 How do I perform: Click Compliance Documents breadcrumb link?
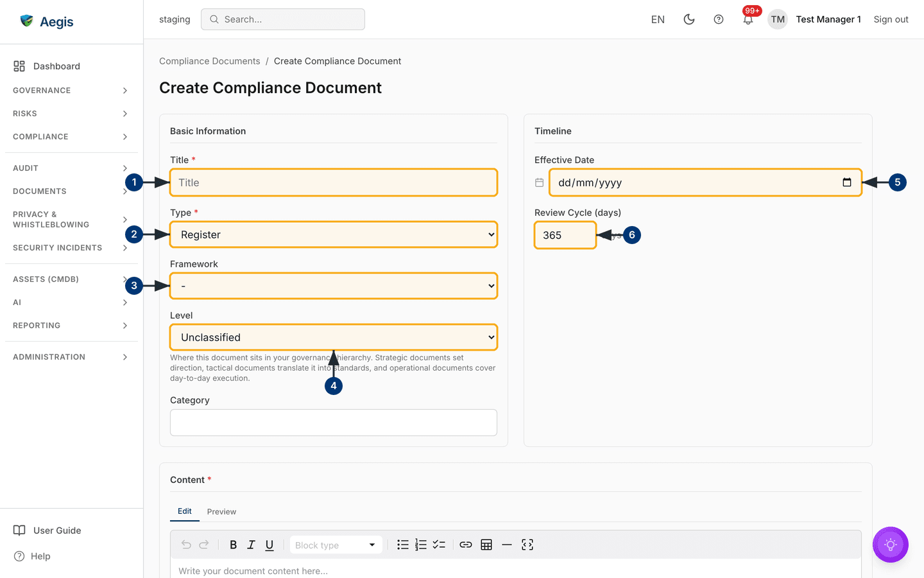(x=210, y=61)
